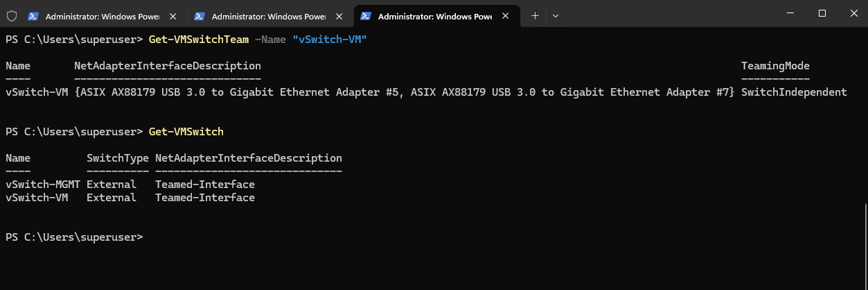Minimize the Windows Terminal window

click(790, 13)
